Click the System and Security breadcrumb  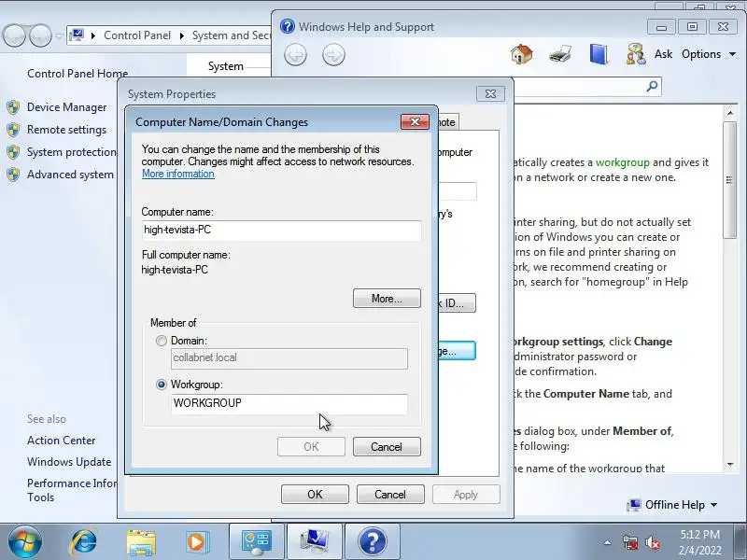pos(232,35)
